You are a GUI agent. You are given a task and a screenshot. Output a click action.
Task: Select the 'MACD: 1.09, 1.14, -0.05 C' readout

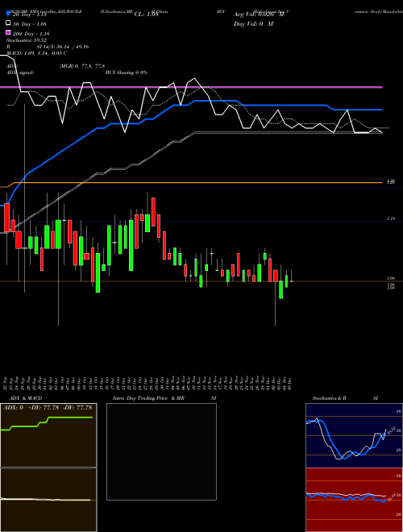coord(36,53)
